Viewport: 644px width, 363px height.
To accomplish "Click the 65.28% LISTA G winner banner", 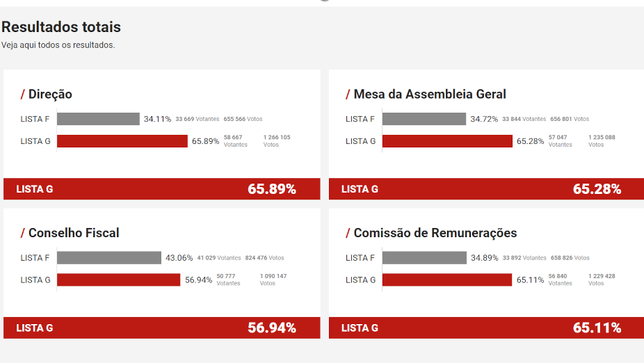I will pyautogui.click(x=486, y=189).
